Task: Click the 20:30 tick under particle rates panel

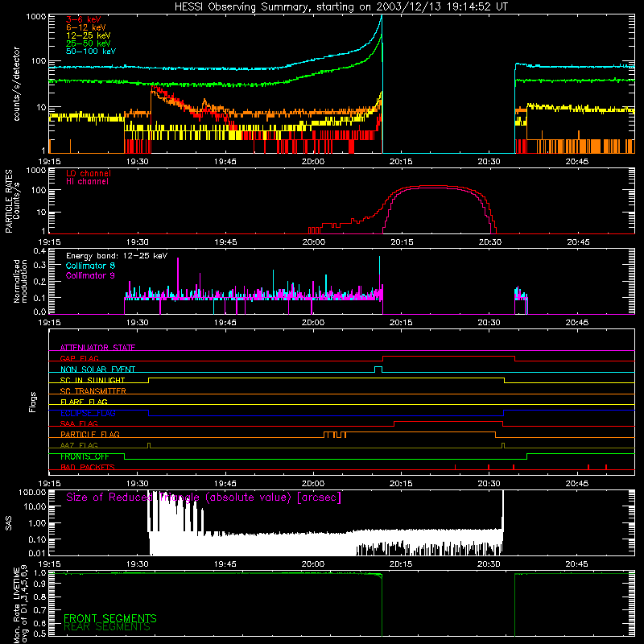Action: tap(489, 242)
